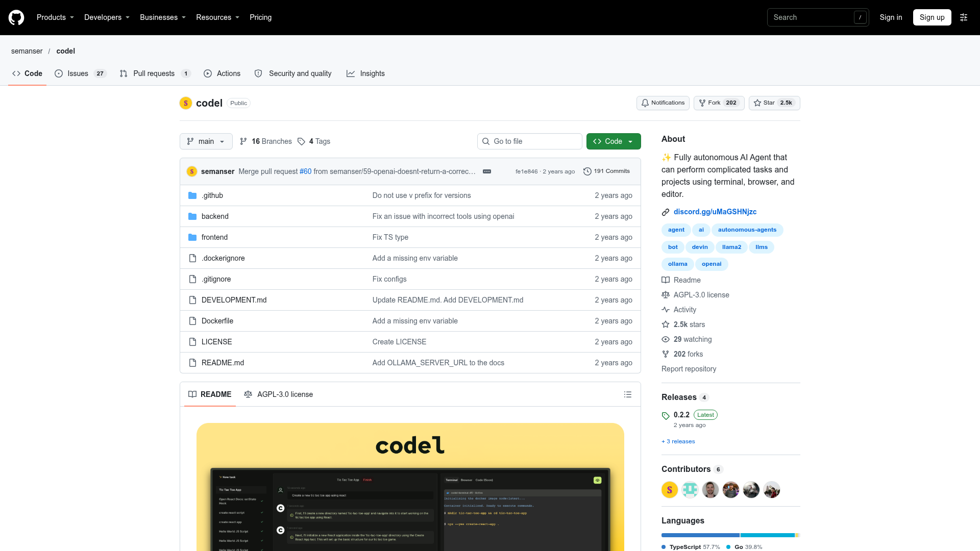
Task: Click the codel owner avatar by the title
Action: pos(186,103)
